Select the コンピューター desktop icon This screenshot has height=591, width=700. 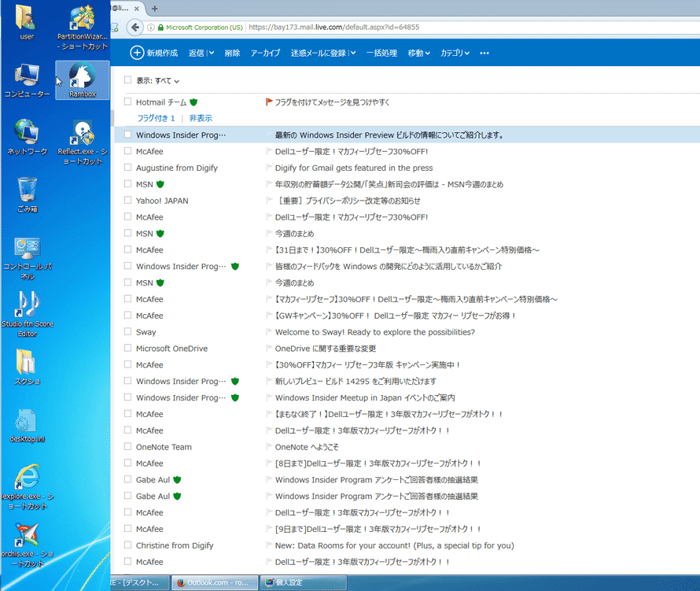27,80
